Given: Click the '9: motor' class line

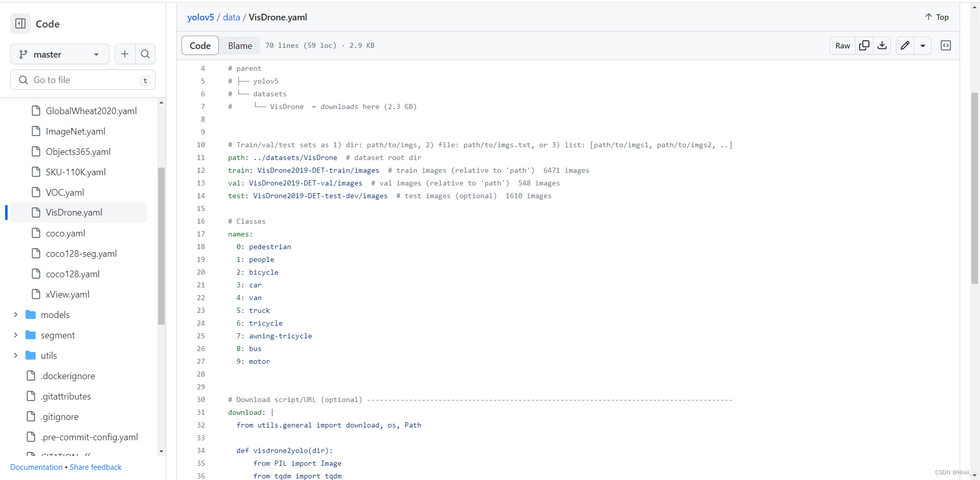Looking at the screenshot, I should tap(253, 361).
